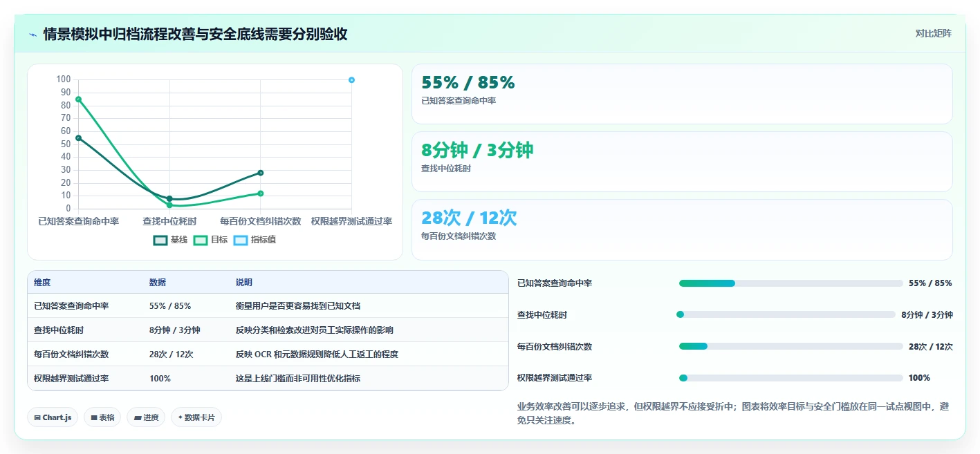Click the 已知答案查询命中率 progress bar
980x454 pixels.
tap(791, 283)
